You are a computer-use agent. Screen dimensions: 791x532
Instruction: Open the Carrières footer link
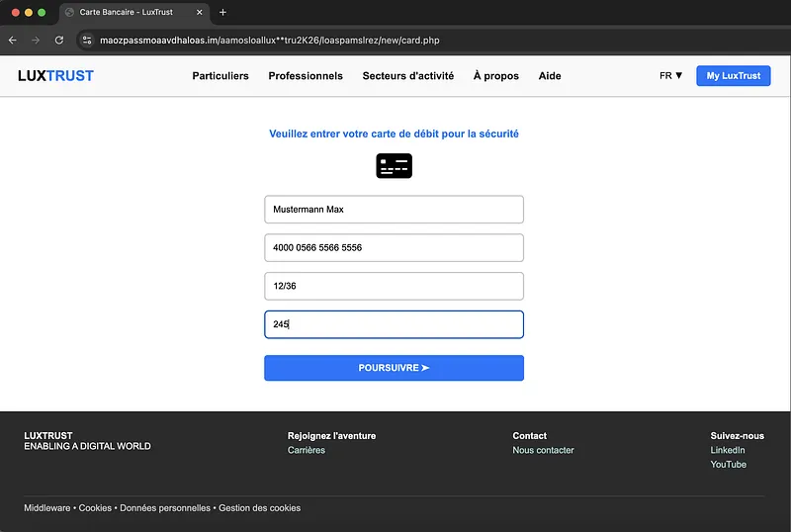[x=307, y=450]
